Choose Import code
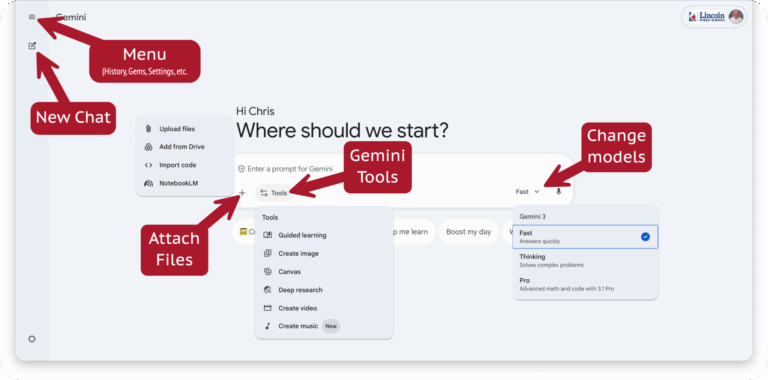This screenshot has height=380, width=768. [185, 165]
